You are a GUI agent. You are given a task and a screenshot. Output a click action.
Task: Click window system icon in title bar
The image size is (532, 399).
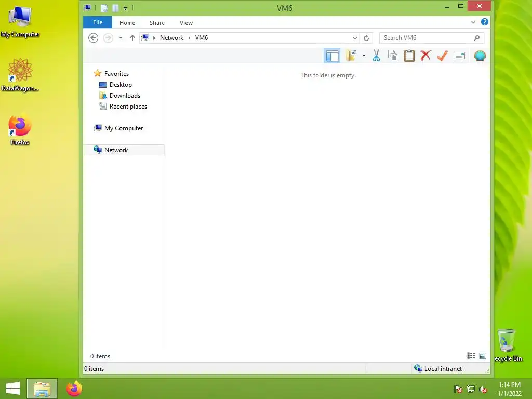87,7
